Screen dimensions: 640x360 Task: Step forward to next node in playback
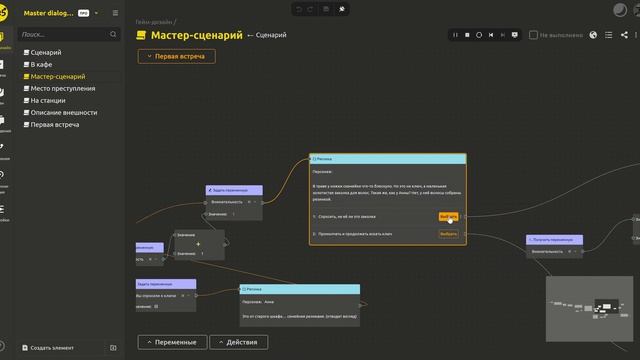pyautogui.click(x=503, y=35)
